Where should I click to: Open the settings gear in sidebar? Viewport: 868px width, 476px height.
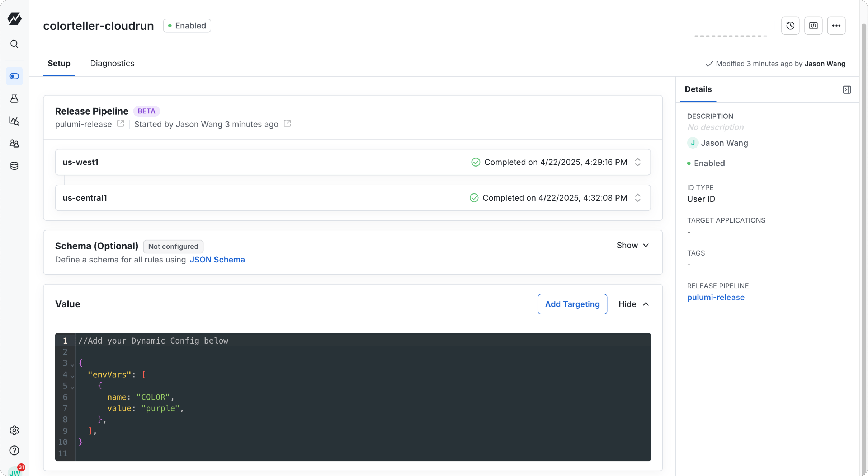point(14,430)
